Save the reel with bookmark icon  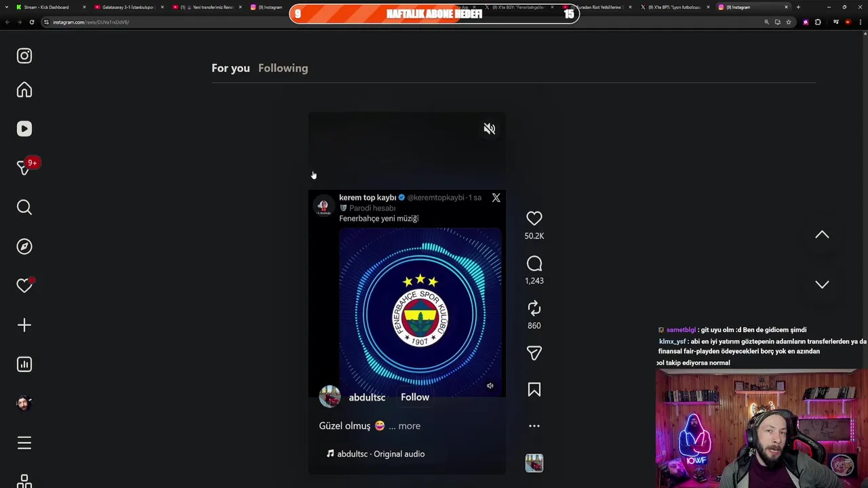tap(534, 390)
